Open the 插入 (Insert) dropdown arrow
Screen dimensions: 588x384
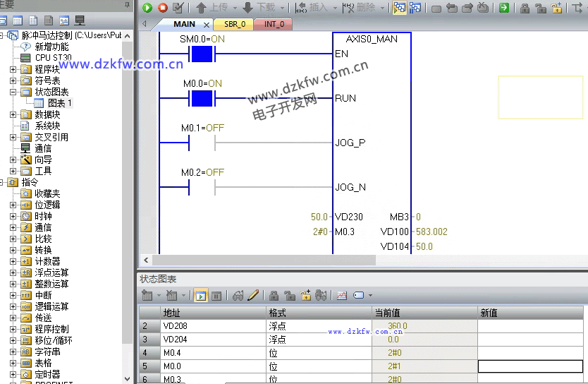pyautogui.click(x=334, y=8)
